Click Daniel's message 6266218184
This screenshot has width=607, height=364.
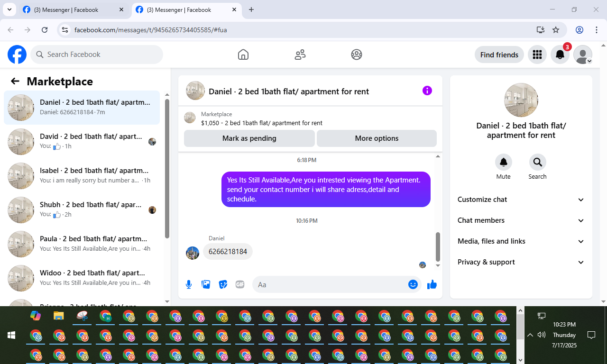[228, 252]
